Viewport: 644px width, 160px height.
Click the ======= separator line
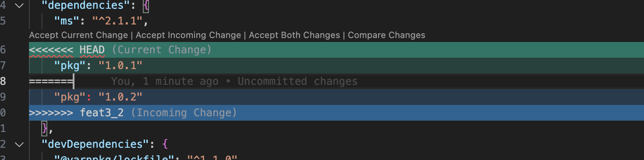[x=51, y=81]
